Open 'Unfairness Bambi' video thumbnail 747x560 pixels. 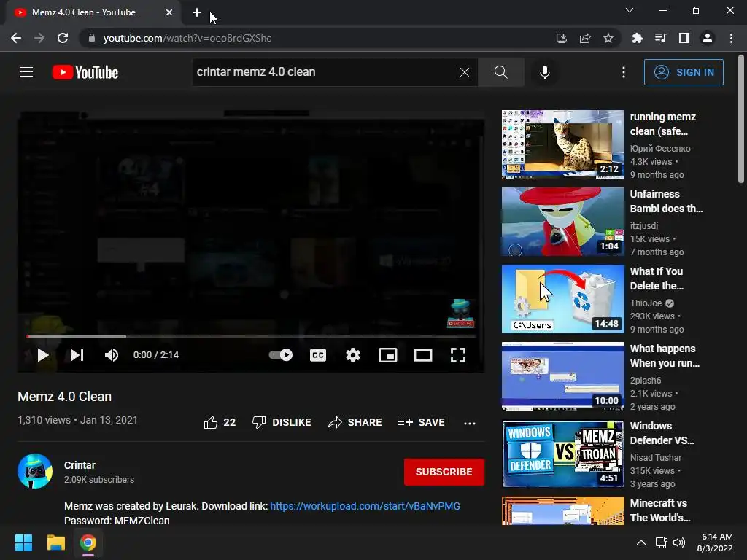click(x=562, y=222)
